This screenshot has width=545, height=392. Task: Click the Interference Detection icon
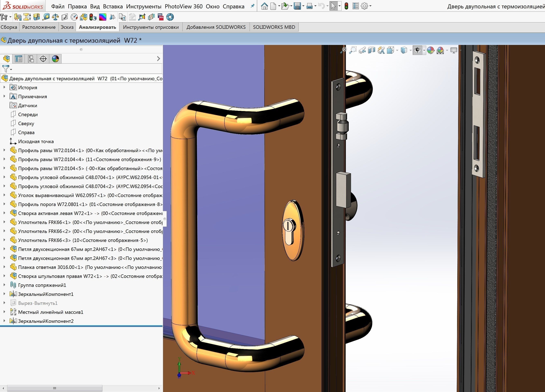tap(18, 17)
